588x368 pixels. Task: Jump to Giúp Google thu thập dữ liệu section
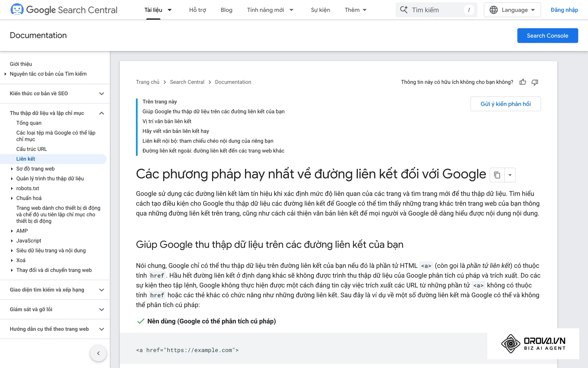point(214,112)
